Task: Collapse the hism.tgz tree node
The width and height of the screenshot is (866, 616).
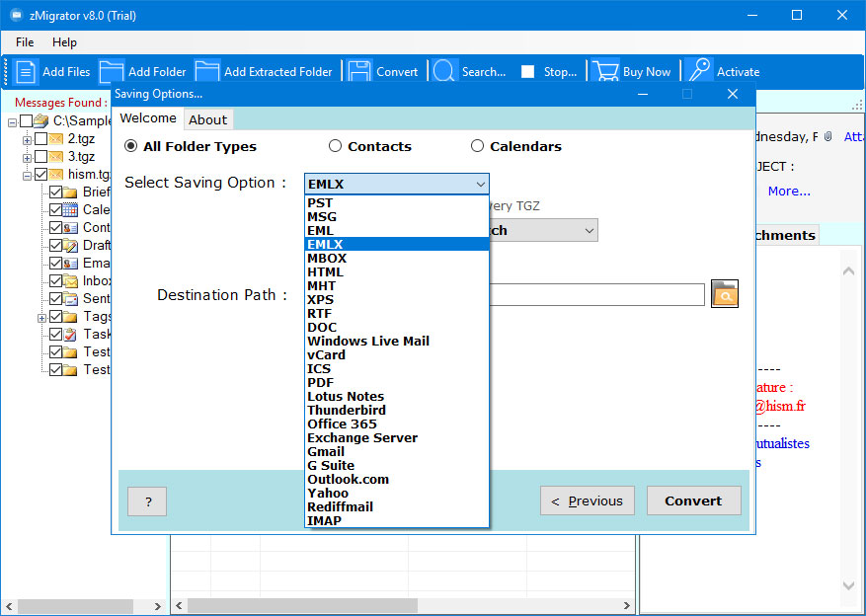Action: point(27,176)
